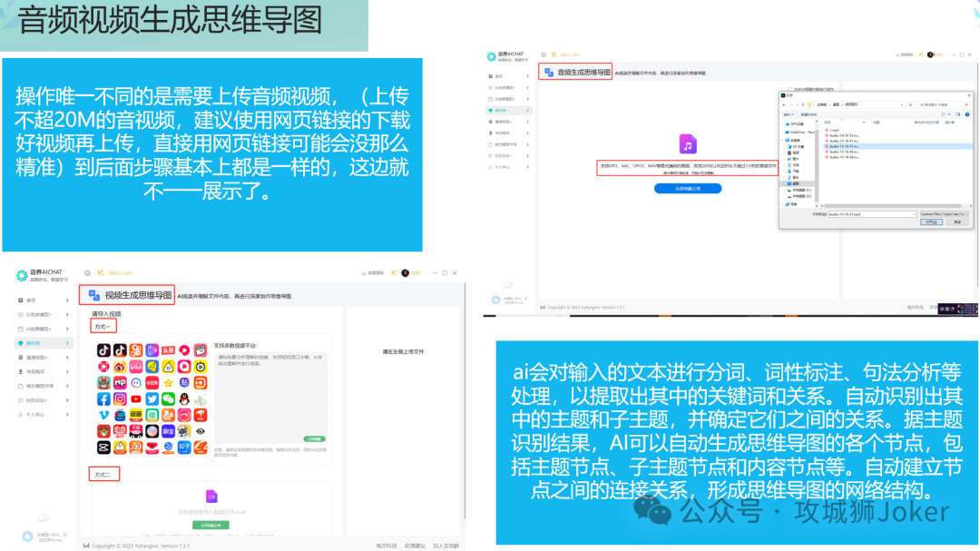Click user avatar in video window title bar
The width and height of the screenshot is (980, 551).
coord(405,272)
